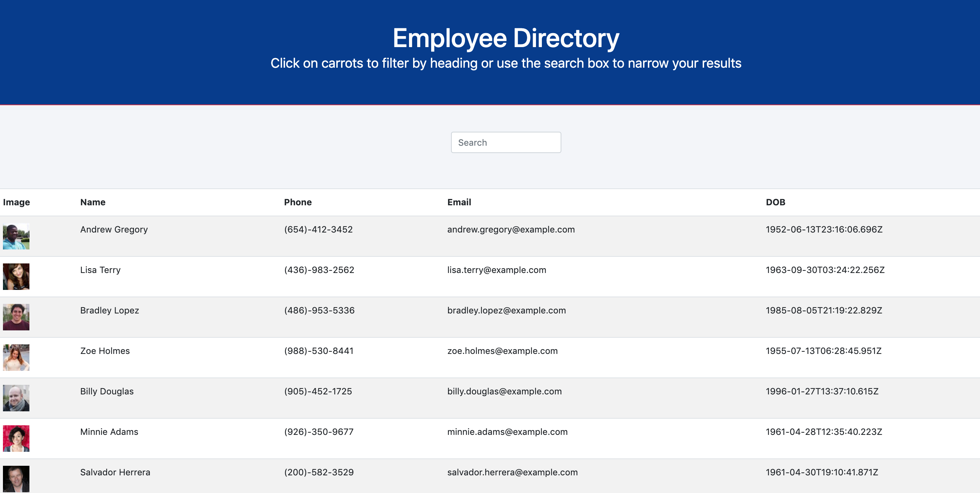Viewport: 980px width, 493px height.
Task: Click Salvador Herrera's profile photo
Action: [16, 479]
